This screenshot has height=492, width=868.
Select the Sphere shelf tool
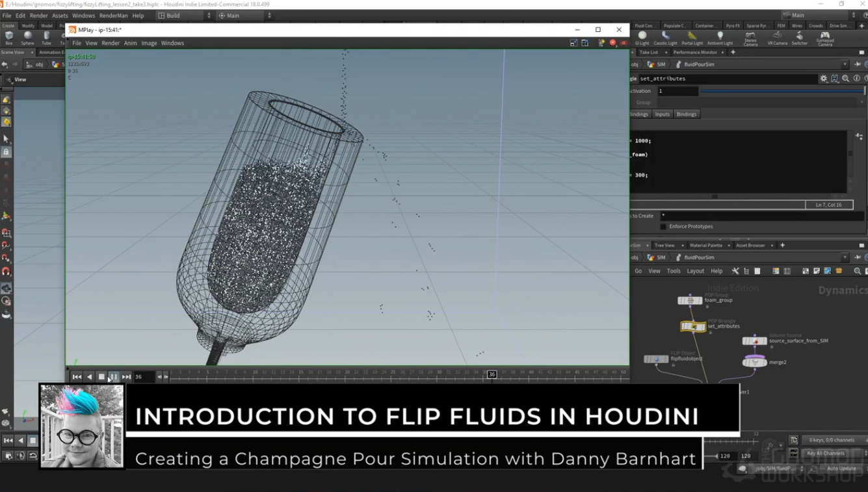(x=27, y=38)
